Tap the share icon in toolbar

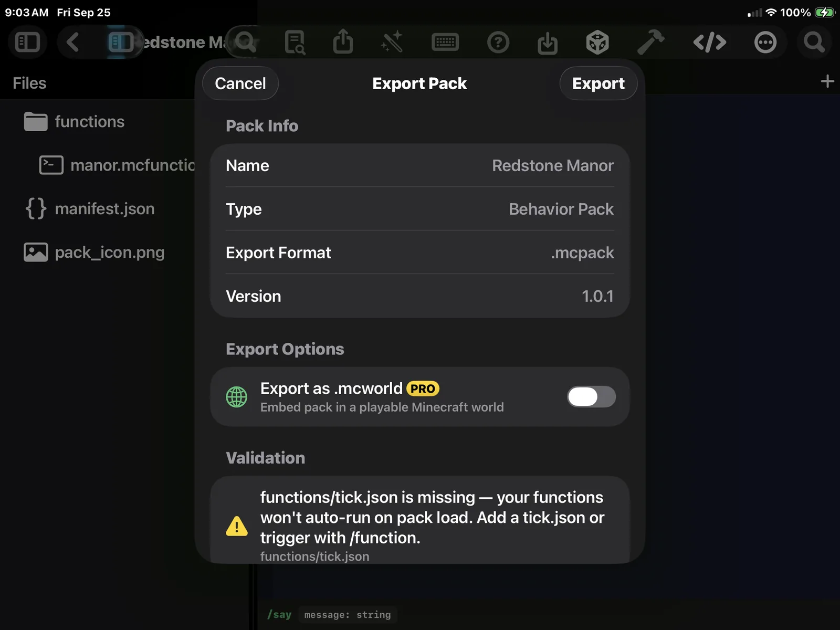click(x=343, y=41)
